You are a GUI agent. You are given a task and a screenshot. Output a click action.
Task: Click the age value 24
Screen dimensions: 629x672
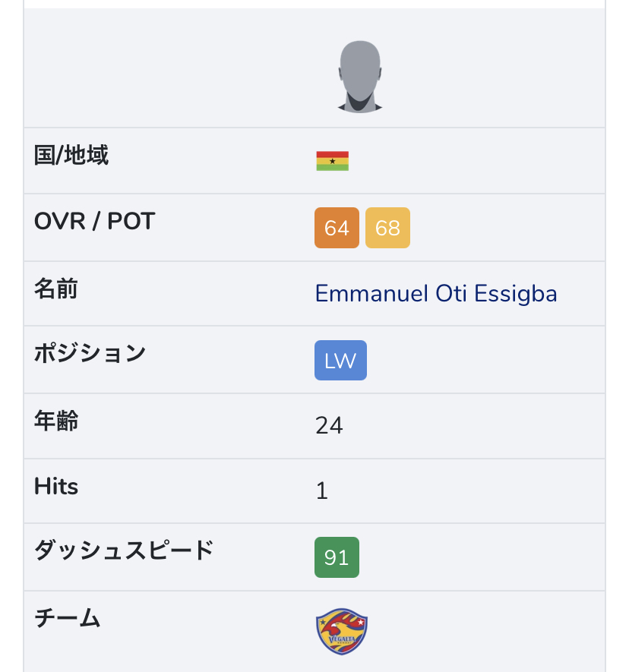pos(329,425)
